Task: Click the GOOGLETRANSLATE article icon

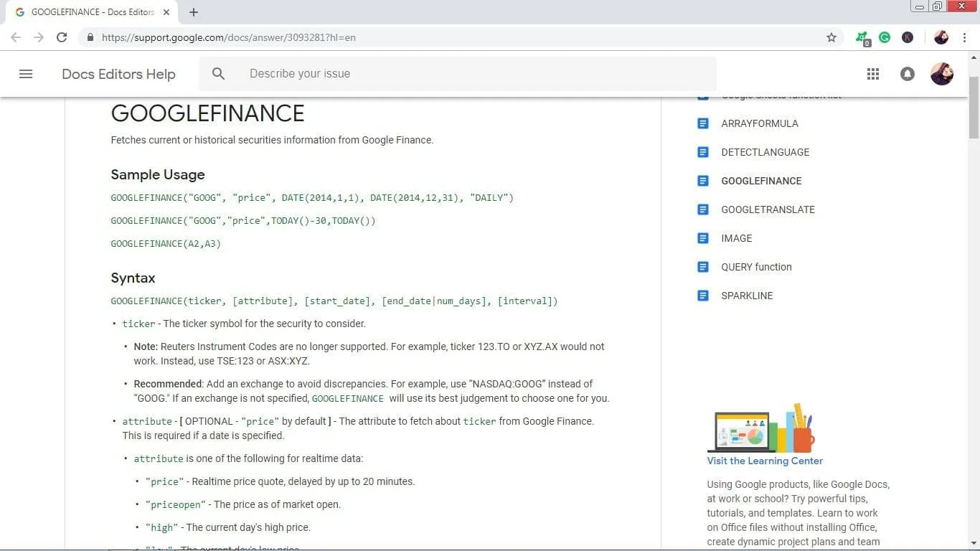Action: click(703, 209)
